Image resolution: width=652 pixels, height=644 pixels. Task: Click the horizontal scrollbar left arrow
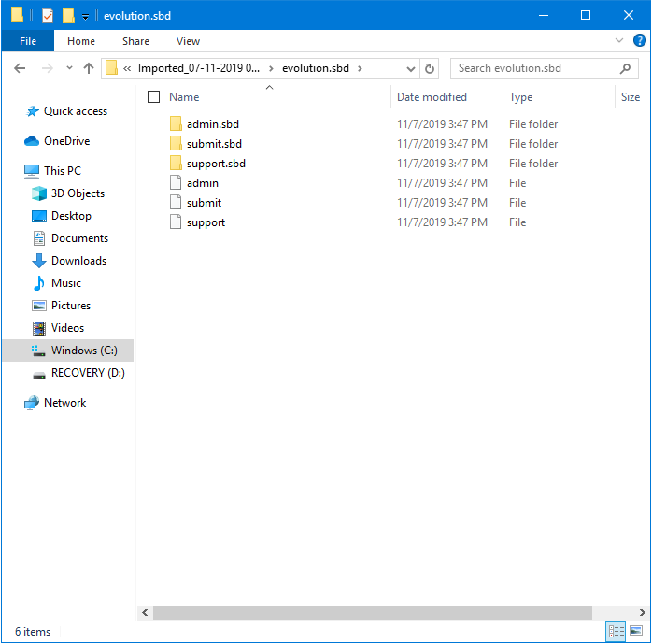145,612
